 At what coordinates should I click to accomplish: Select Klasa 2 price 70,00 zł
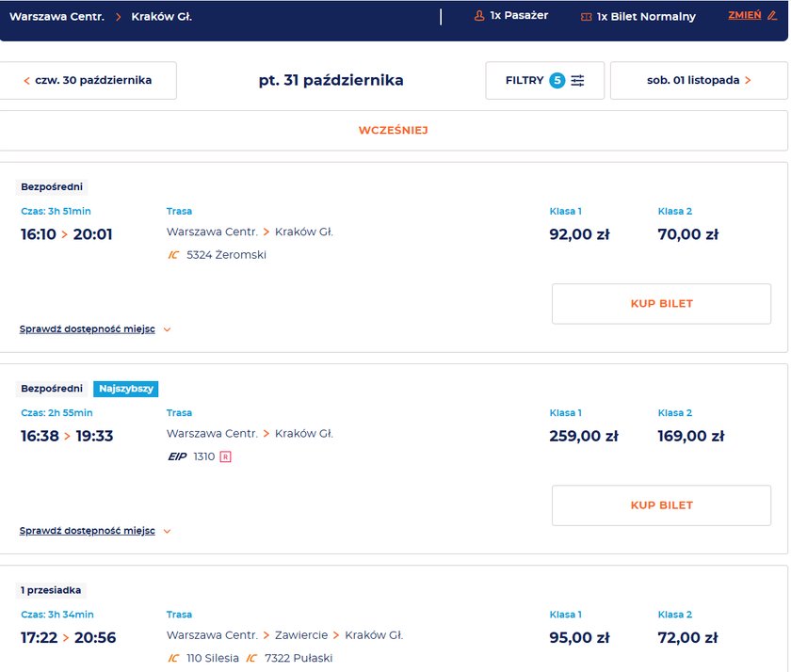[687, 234]
